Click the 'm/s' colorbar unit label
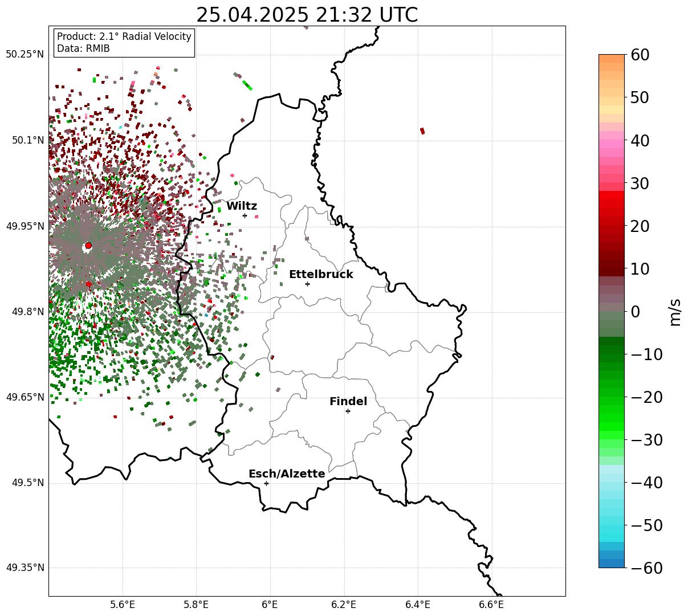688x616 pixels. pyautogui.click(x=675, y=312)
